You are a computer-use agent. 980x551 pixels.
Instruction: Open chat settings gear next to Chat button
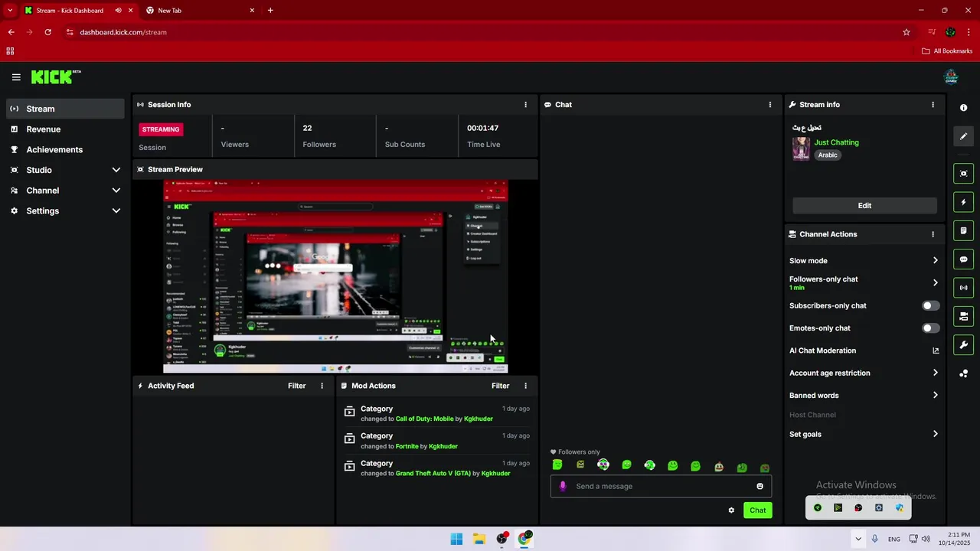click(x=731, y=510)
